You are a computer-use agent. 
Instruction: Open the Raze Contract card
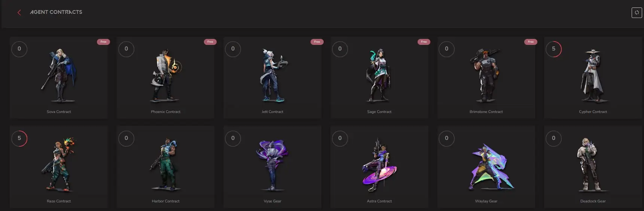[x=59, y=167]
